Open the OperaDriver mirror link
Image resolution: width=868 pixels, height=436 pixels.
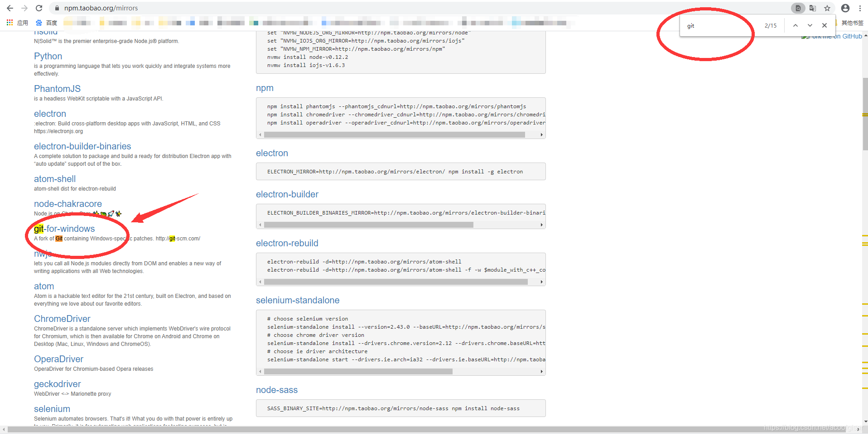[x=59, y=359]
